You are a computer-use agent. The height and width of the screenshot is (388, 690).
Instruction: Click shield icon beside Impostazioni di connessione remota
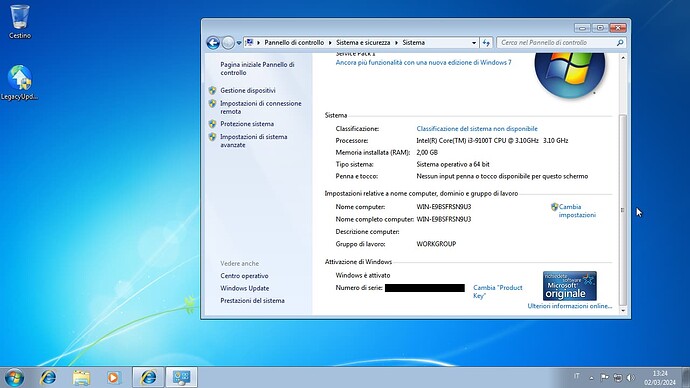[x=213, y=103]
